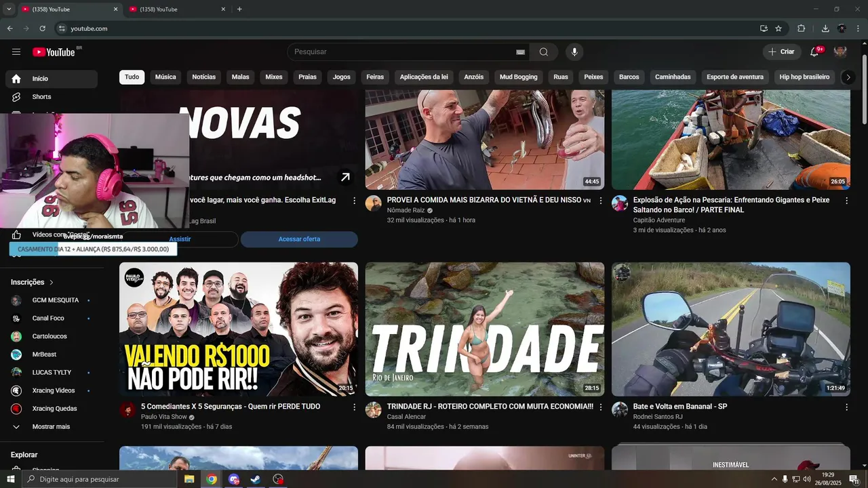Start voice search with microphone icon

pos(574,52)
